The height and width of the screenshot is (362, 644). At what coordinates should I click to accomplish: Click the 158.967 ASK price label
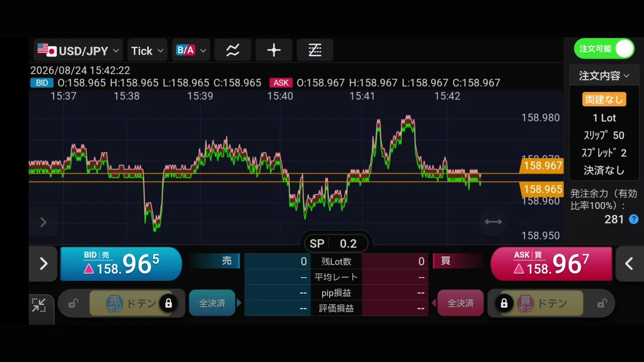point(541,165)
